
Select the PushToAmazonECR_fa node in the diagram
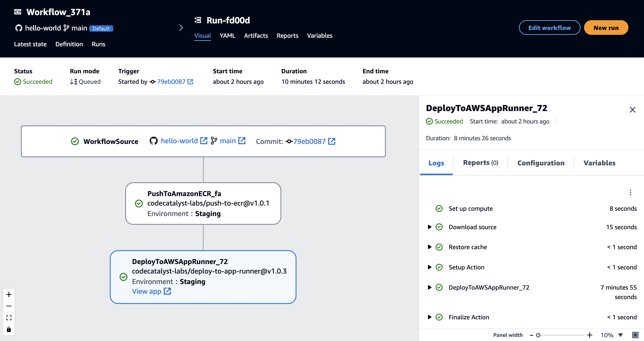coord(203,203)
